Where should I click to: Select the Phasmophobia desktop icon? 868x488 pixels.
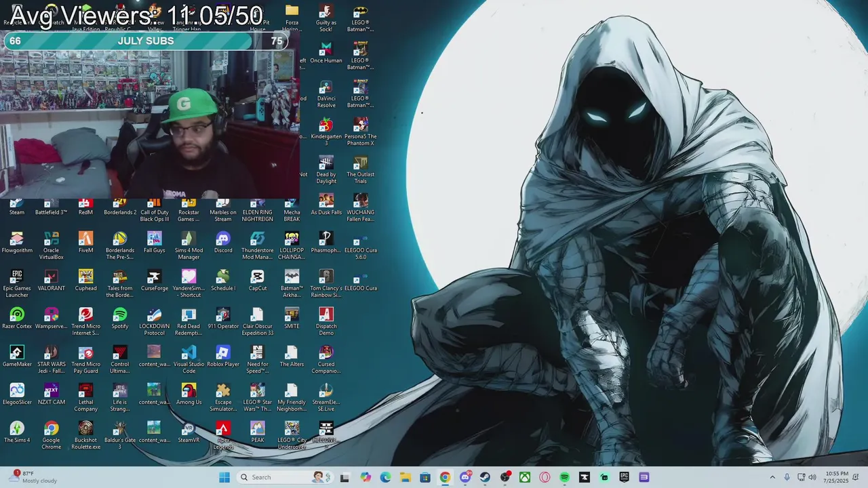[326, 243]
